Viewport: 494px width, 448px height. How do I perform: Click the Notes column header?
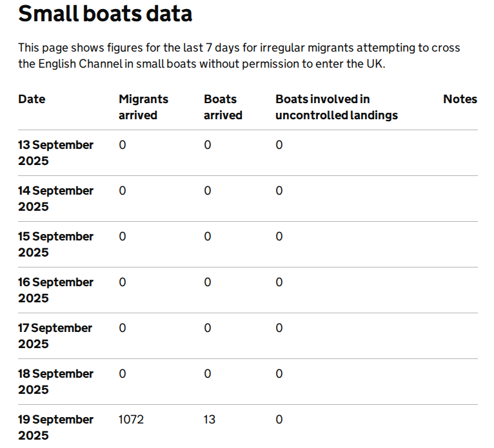tap(460, 99)
